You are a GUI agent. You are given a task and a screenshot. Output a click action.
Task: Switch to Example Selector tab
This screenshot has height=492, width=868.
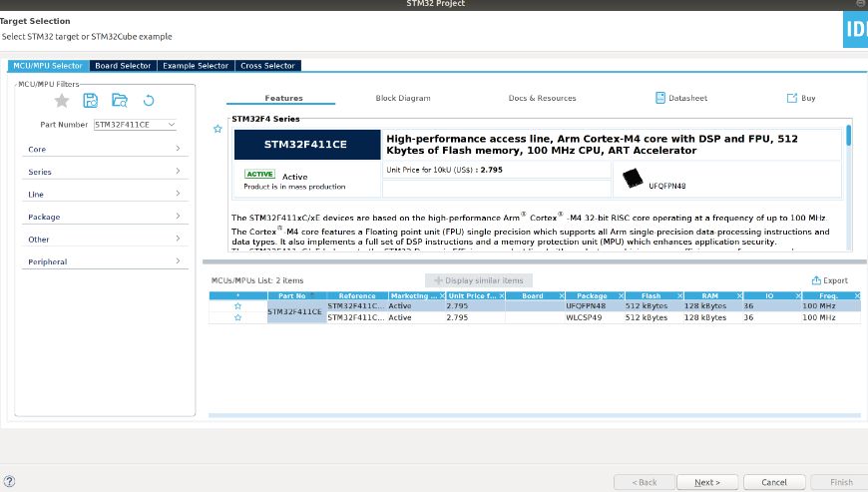coord(196,65)
